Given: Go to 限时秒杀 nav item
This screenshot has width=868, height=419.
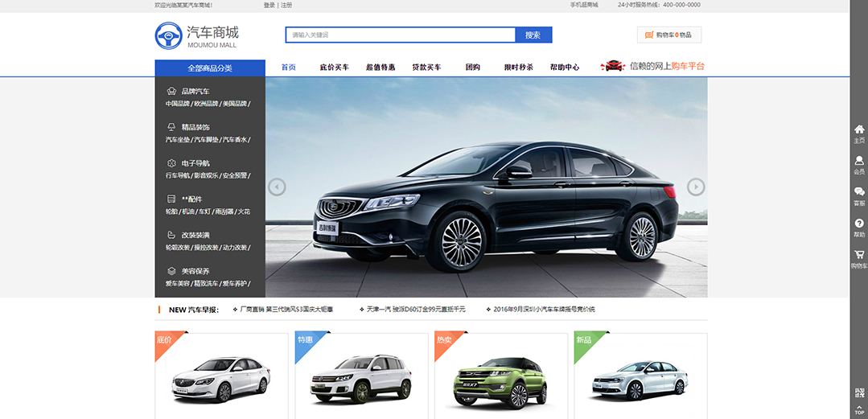Looking at the screenshot, I should [x=518, y=68].
